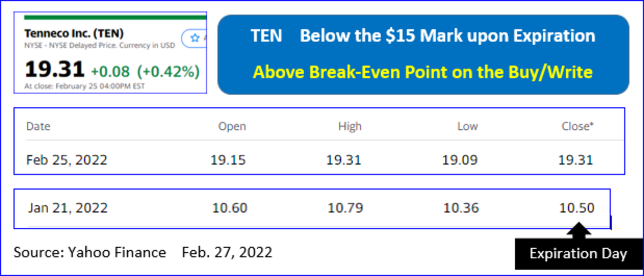Click the Close* column header
Screen dimensions: 644x276
coord(577,127)
